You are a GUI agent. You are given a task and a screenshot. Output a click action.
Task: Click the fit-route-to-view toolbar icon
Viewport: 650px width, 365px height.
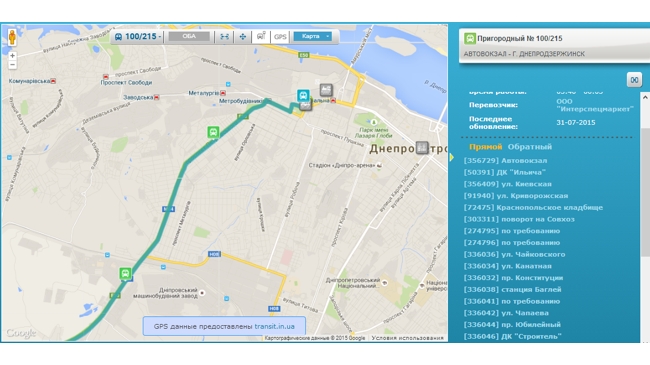tap(224, 37)
